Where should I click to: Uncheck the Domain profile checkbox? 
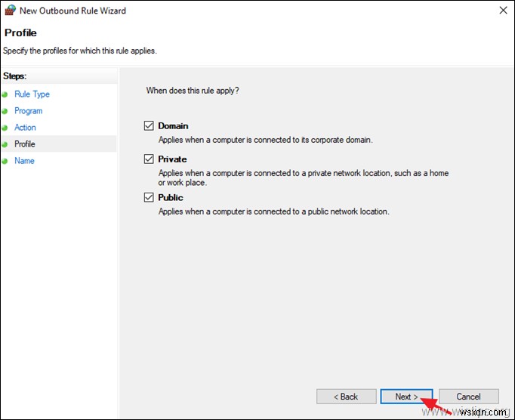[149, 125]
